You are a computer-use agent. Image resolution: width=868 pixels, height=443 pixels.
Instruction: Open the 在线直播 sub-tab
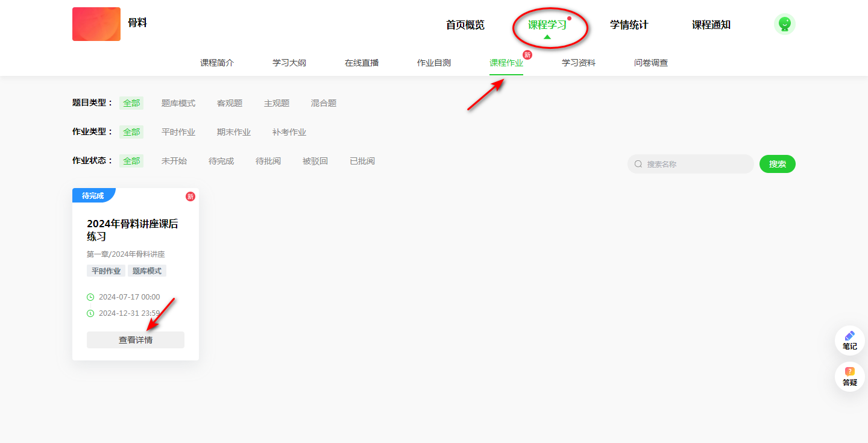click(362, 63)
